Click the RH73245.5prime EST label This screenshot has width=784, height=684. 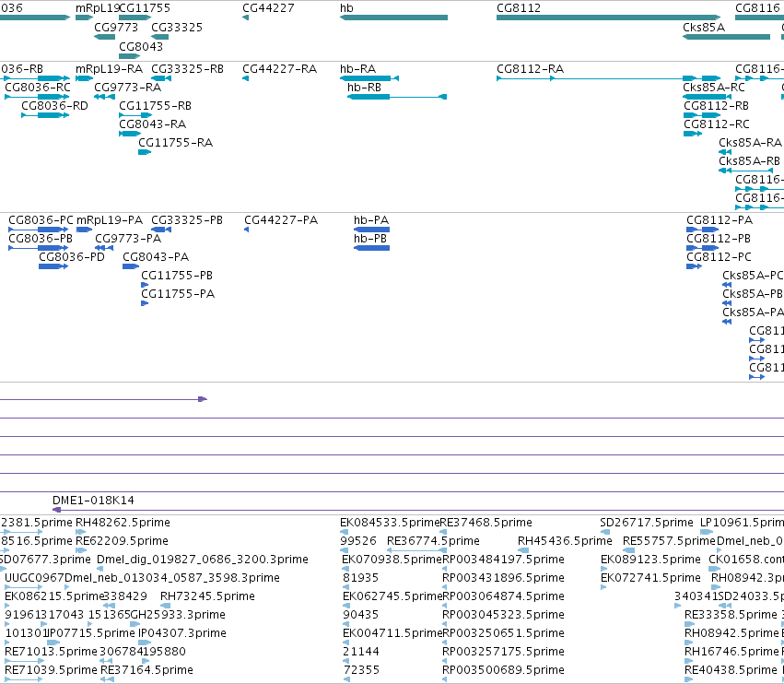pyautogui.click(x=207, y=596)
